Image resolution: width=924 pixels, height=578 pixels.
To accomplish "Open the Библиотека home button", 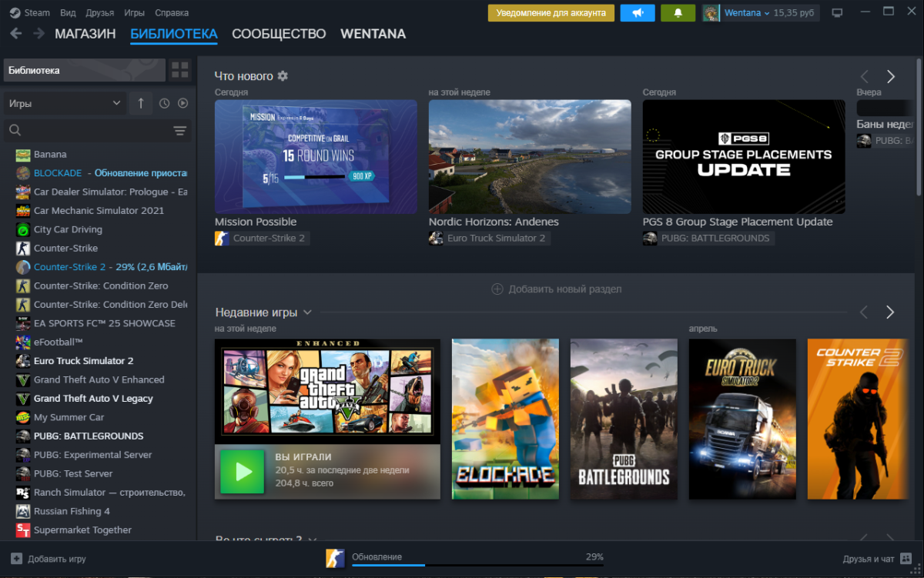I will pos(84,70).
